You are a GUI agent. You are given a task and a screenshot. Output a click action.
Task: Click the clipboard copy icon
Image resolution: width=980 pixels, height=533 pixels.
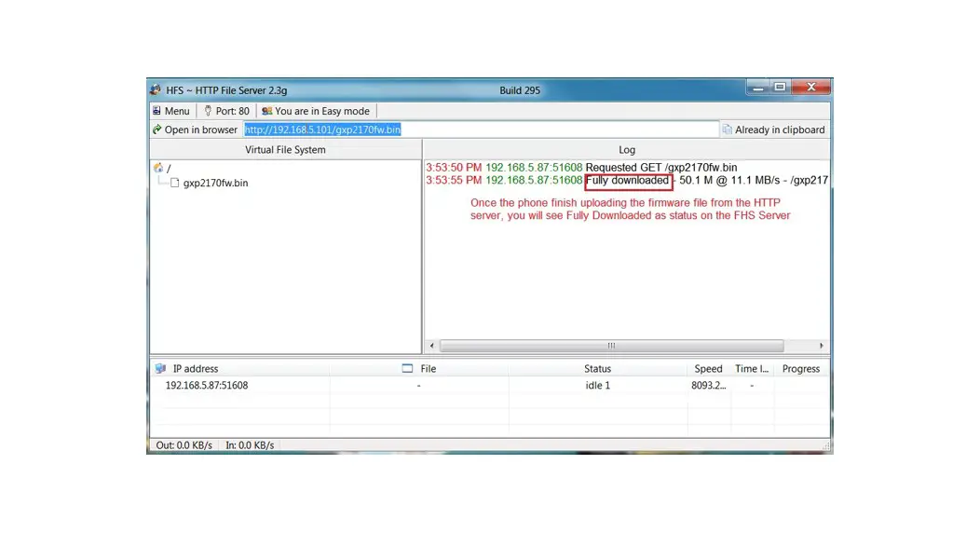(727, 130)
